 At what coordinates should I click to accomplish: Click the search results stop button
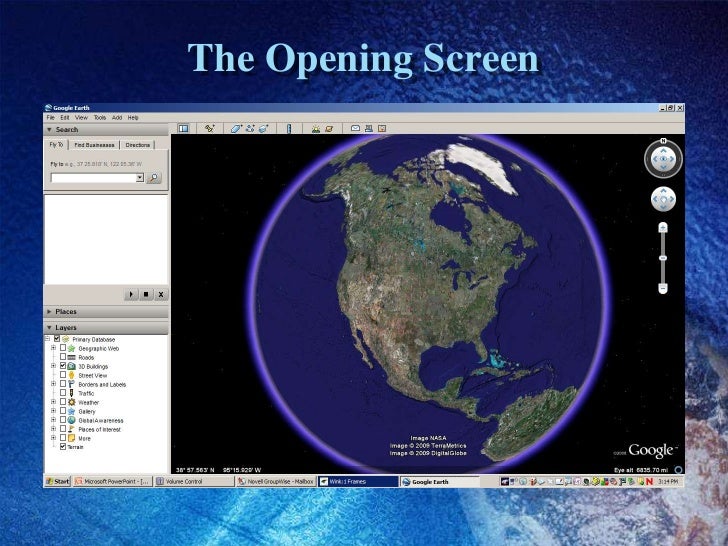146,294
